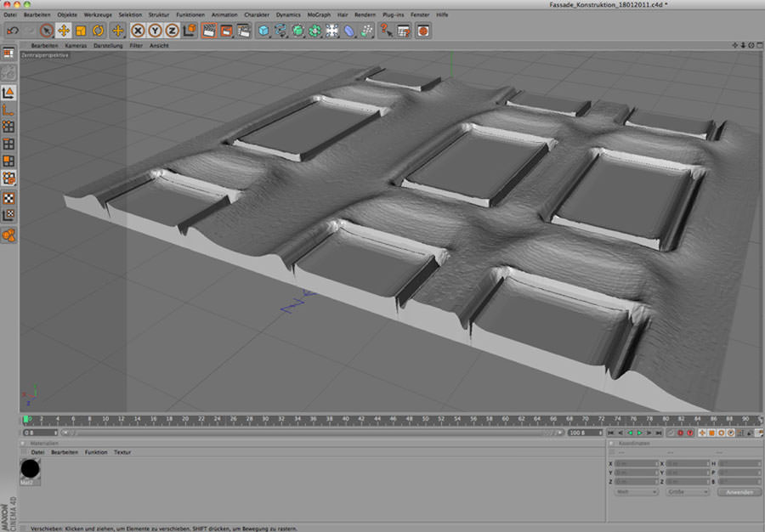The image size is (765, 532).
Task: Open the Datei menu in menu bar
Action: click(9, 14)
